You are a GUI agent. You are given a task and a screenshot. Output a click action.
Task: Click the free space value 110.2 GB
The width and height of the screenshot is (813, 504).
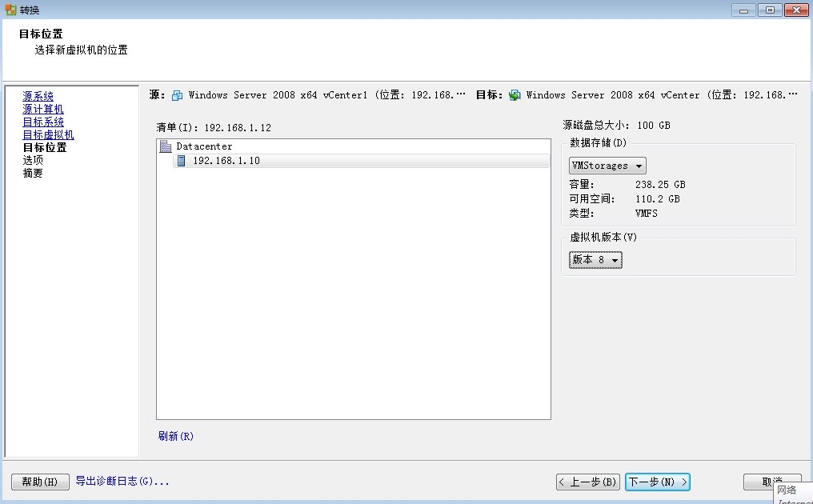click(x=658, y=199)
